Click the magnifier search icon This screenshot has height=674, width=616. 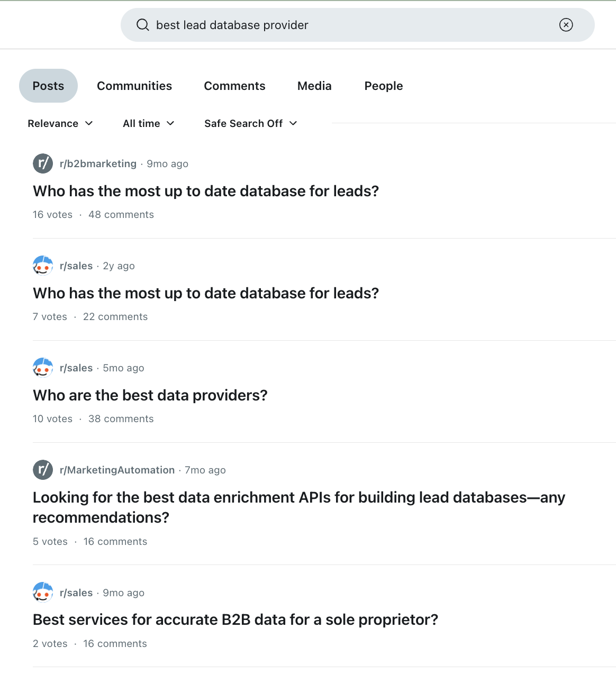(142, 25)
